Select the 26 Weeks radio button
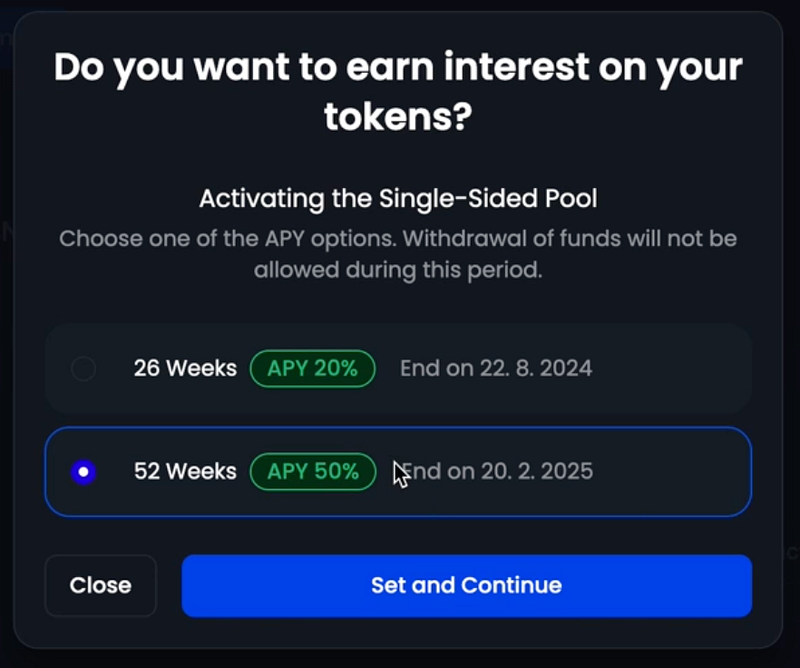Image resolution: width=800 pixels, height=668 pixels. click(x=84, y=368)
